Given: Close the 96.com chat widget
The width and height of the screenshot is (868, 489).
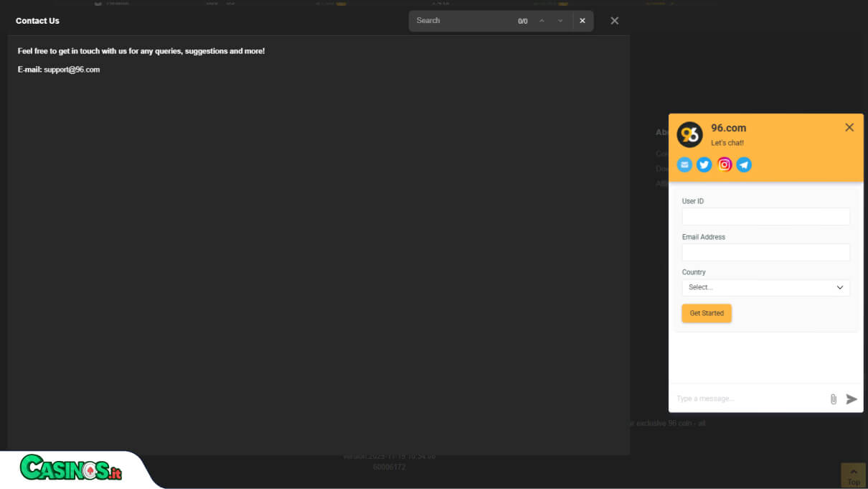Looking at the screenshot, I should click(x=849, y=127).
